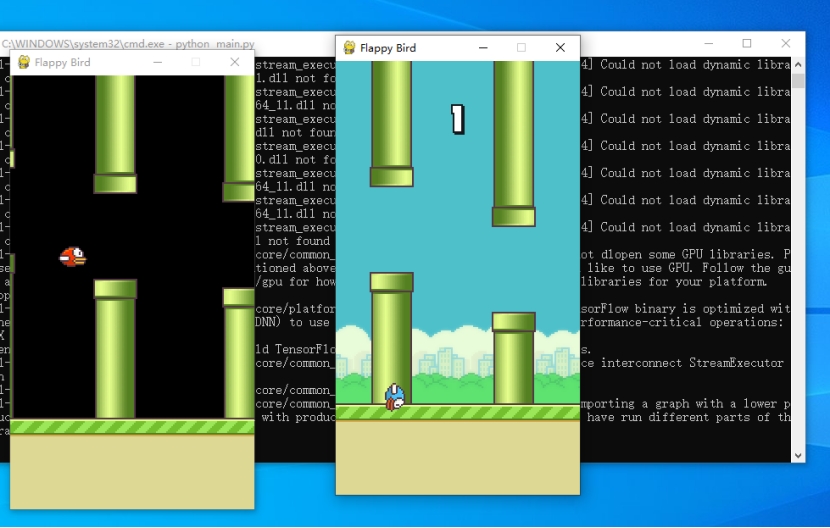
Task: Click the upper right pipe in the blue-sky game
Action: (x=513, y=144)
